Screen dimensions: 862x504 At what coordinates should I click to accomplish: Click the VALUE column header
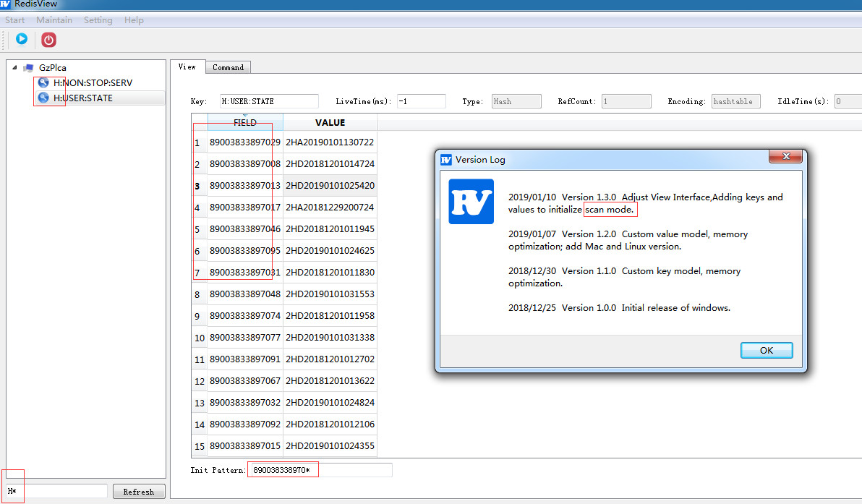[x=330, y=122]
